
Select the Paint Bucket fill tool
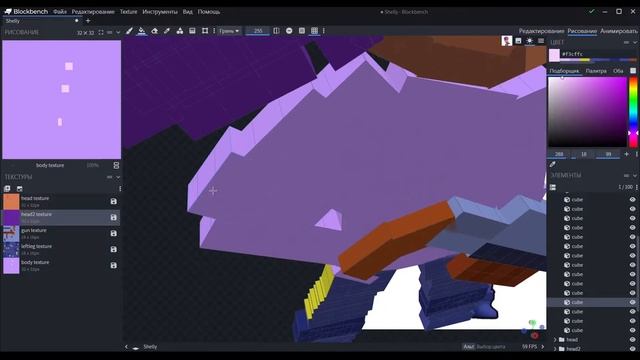[x=141, y=31]
